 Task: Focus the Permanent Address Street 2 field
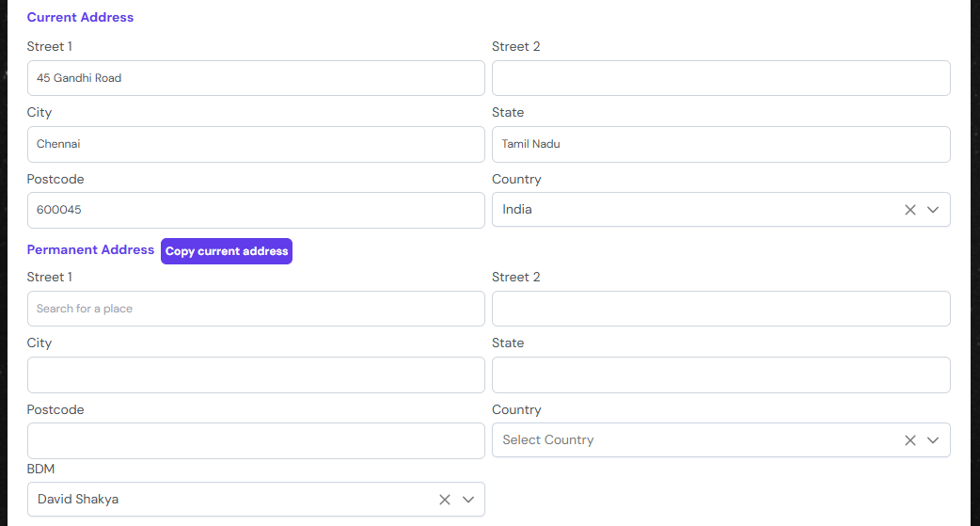pos(720,309)
